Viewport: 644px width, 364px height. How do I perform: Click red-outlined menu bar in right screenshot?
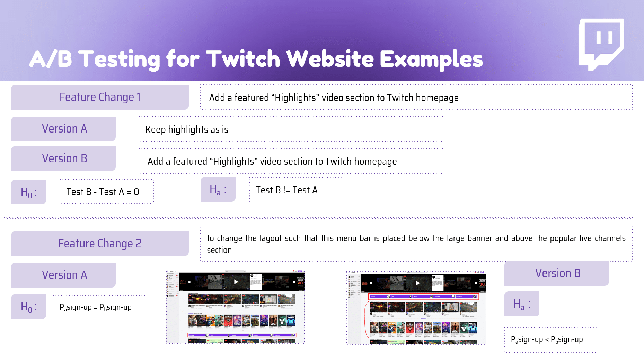coord(423,297)
